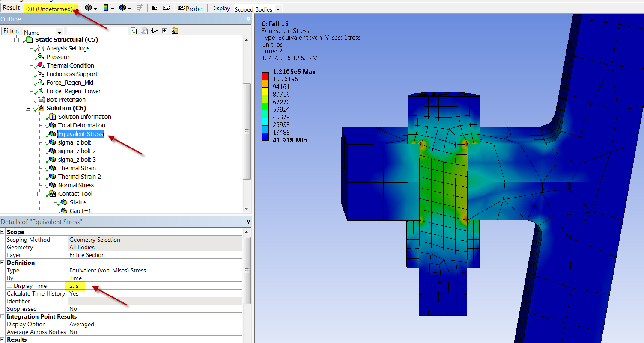Viewport: 644px width, 343px height.
Task: Click the red legend color band
Action: [x=265, y=76]
